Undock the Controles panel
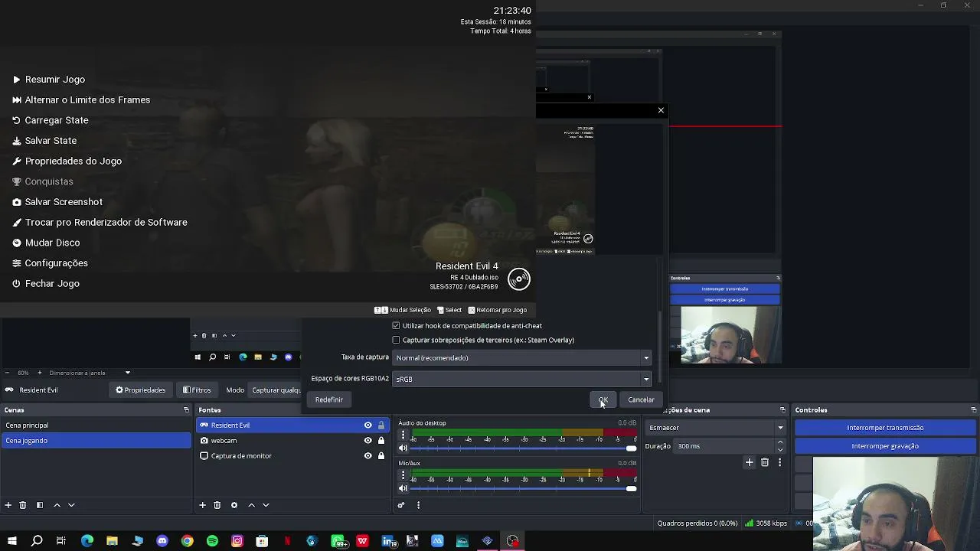Screen dimensions: 980x551 (x=974, y=410)
